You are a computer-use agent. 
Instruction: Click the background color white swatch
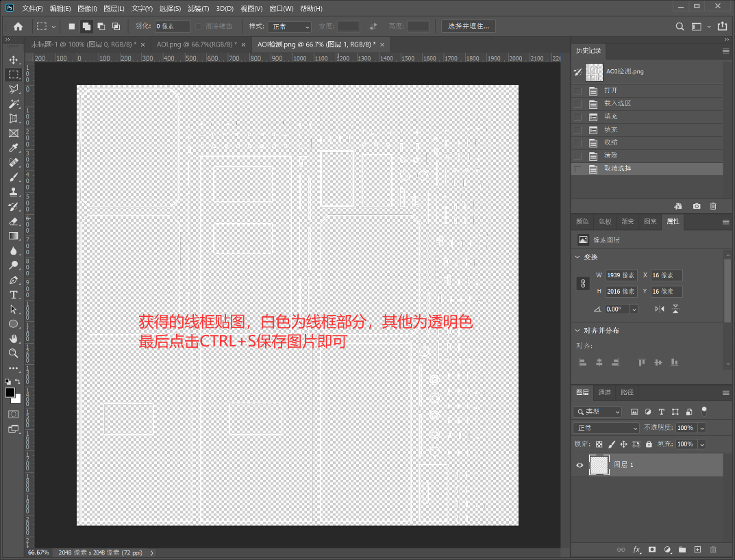pyautogui.click(x=17, y=400)
